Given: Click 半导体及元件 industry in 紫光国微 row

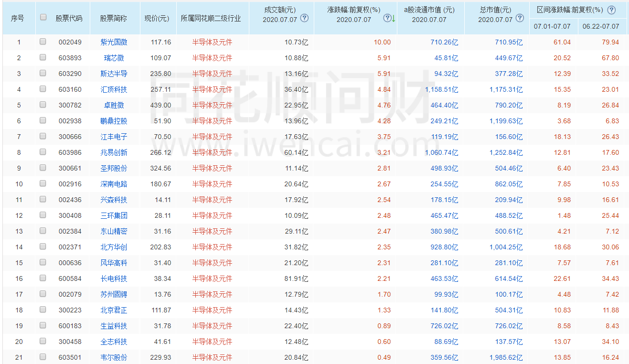Looking at the screenshot, I should click(x=213, y=42).
